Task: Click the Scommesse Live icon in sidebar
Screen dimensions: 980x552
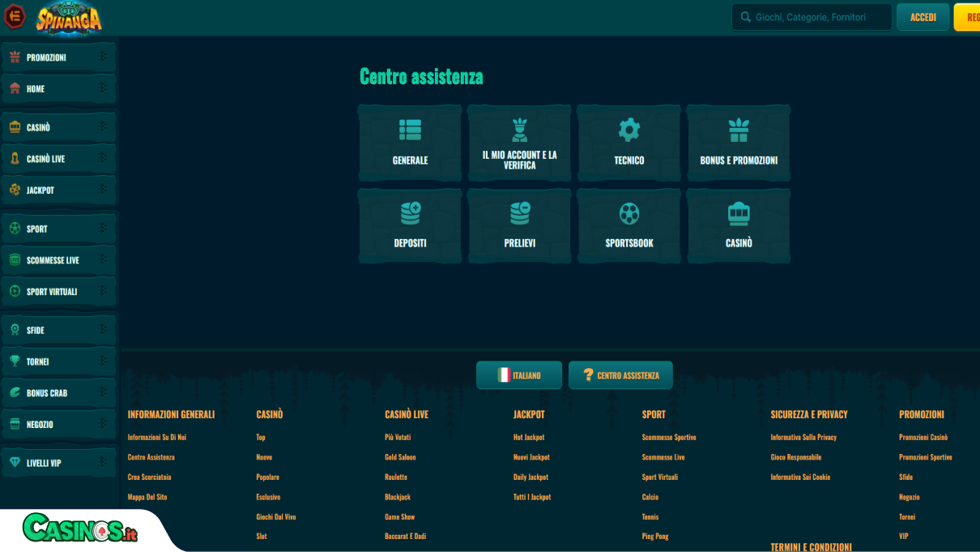Action: [15, 260]
